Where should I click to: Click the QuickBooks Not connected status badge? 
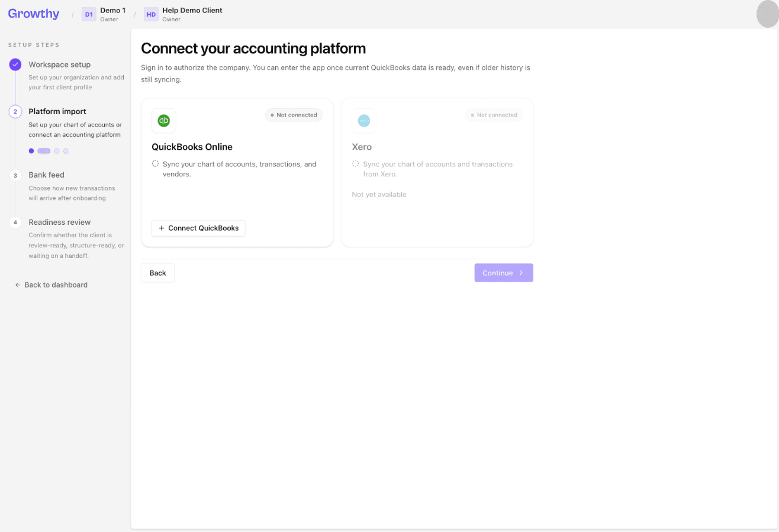[294, 115]
